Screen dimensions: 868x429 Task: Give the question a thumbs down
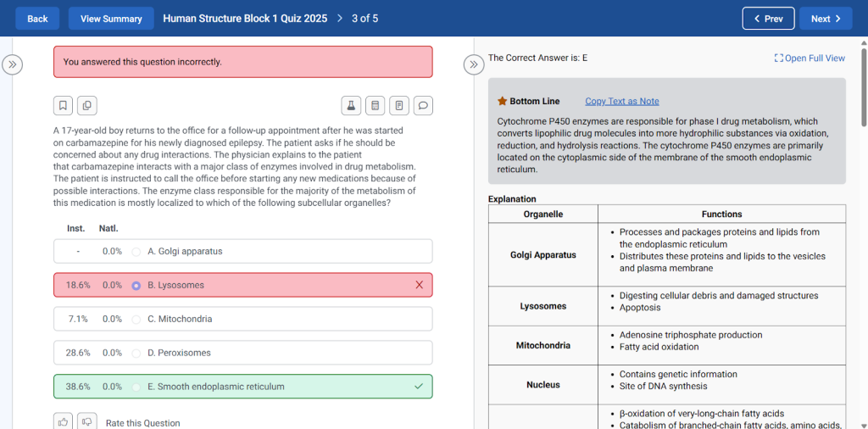click(x=86, y=421)
